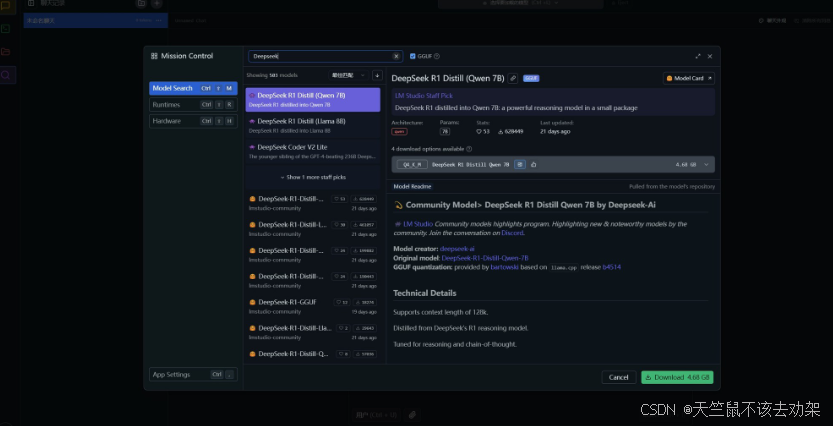Clear the Deepseek search text
Image resolution: width=833 pixels, height=426 pixels.
tap(396, 56)
